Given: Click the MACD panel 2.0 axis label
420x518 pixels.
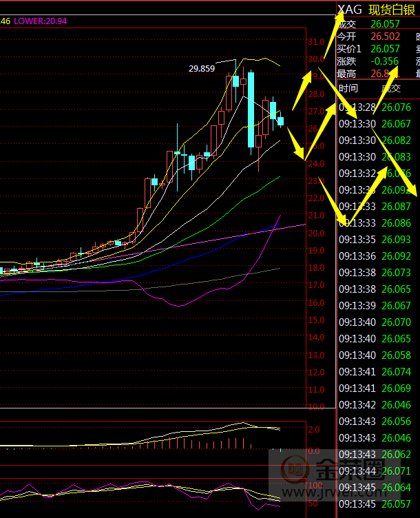Looking at the screenshot, I should click(314, 429).
